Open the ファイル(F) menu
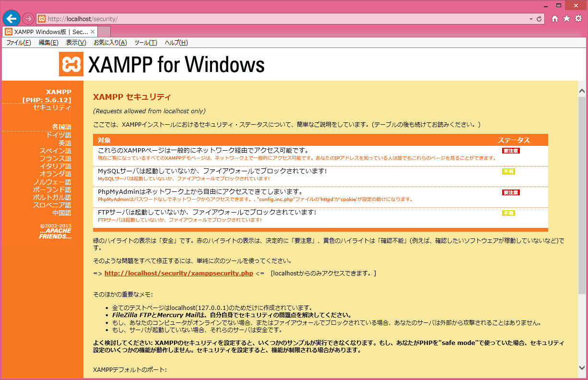This screenshot has height=380, width=588. pos(18,43)
